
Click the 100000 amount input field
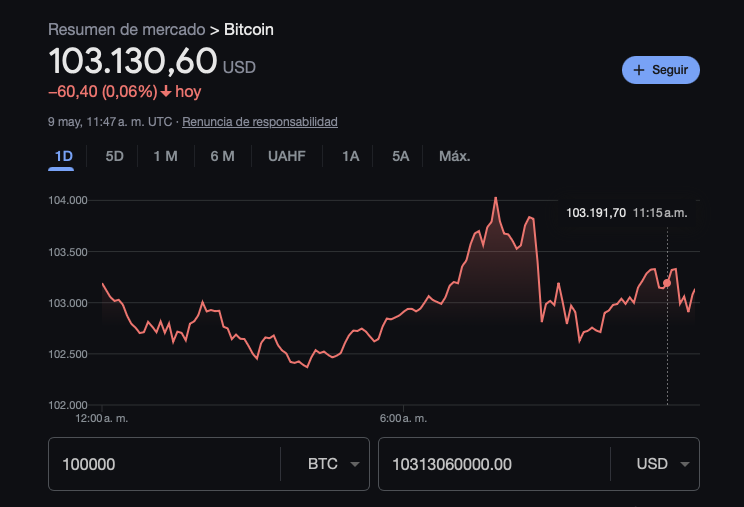(x=164, y=464)
